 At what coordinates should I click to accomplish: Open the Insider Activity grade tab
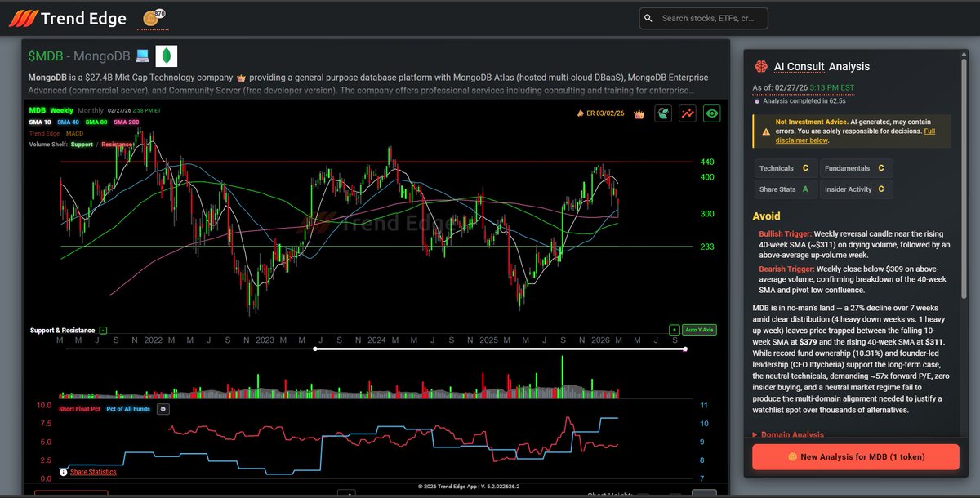point(856,189)
